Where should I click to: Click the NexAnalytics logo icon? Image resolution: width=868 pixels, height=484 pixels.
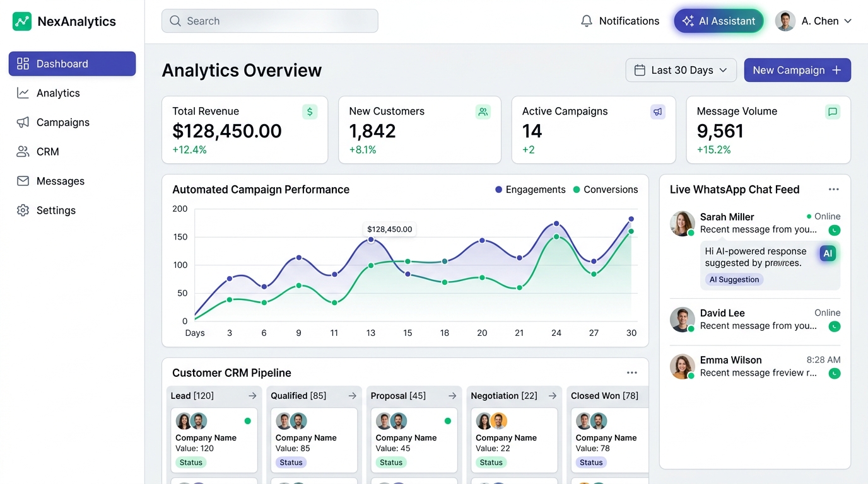(x=22, y=21)
